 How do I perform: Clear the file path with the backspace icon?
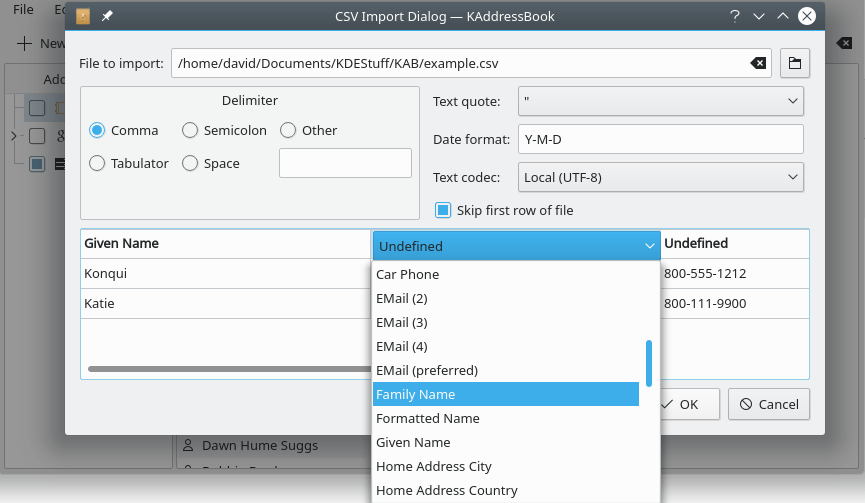(758, 63)
